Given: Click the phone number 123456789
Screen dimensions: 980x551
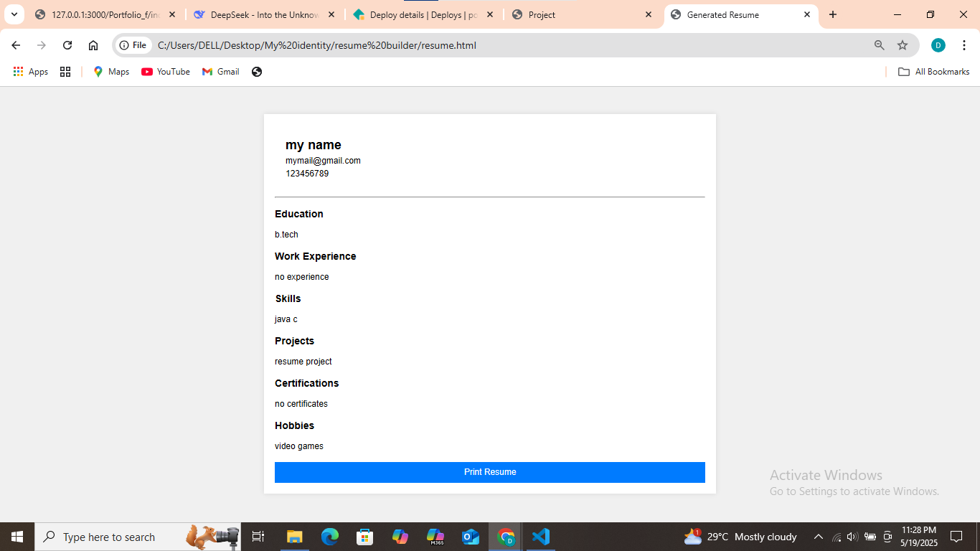Looking at the screenshot, I should 307,174.
